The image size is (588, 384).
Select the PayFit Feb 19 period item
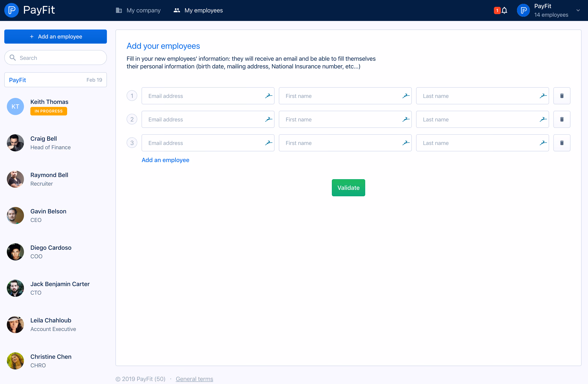56,80
